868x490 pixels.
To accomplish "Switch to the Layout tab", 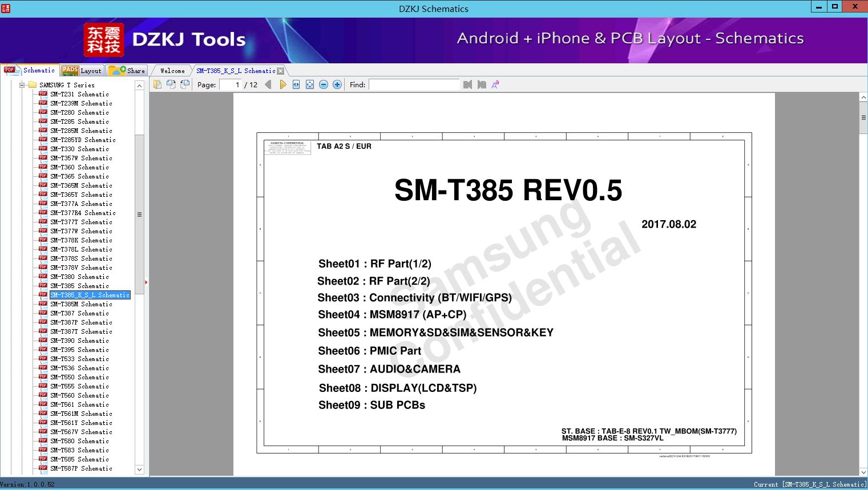I will click(82, 71).
